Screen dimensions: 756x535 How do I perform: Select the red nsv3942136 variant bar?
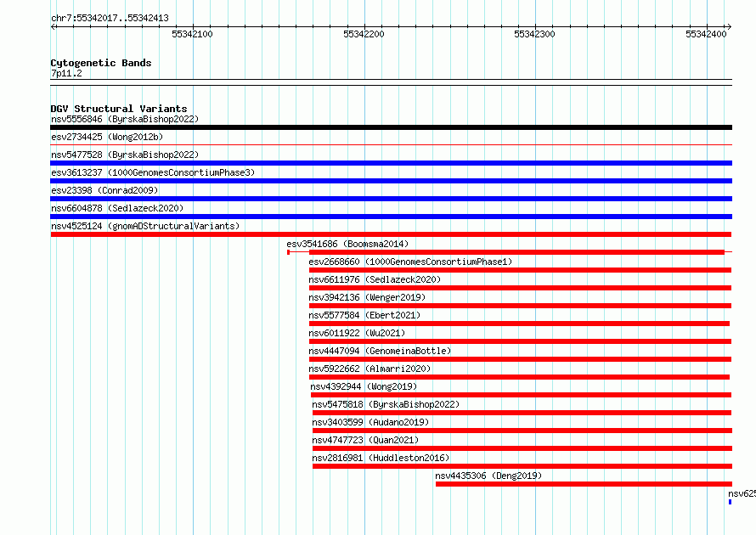[520, 306]
